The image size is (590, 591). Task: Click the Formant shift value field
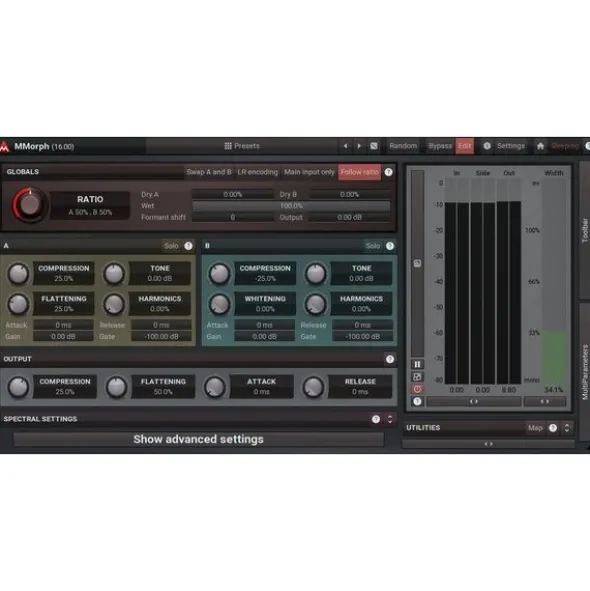[x=233, y=217]
